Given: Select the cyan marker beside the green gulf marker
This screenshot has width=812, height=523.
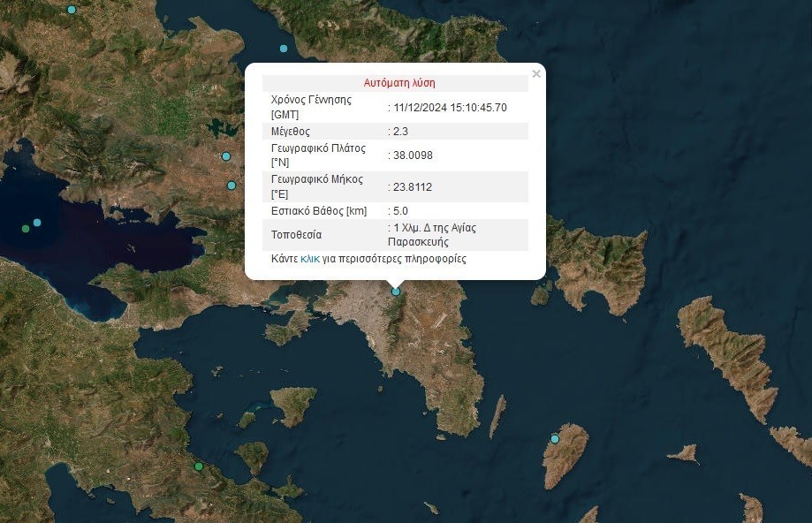Looking at the screenshot, I should click(x=37, y=223).
